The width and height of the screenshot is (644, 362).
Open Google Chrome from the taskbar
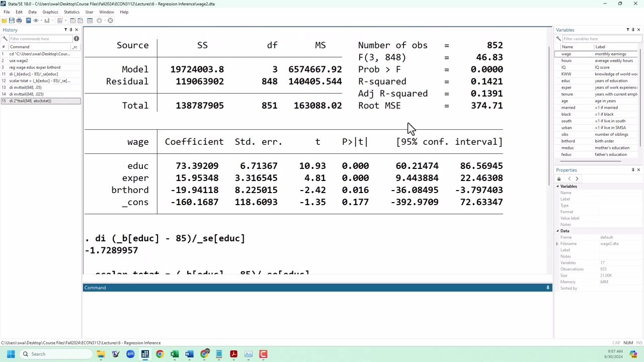click(159, 354)
